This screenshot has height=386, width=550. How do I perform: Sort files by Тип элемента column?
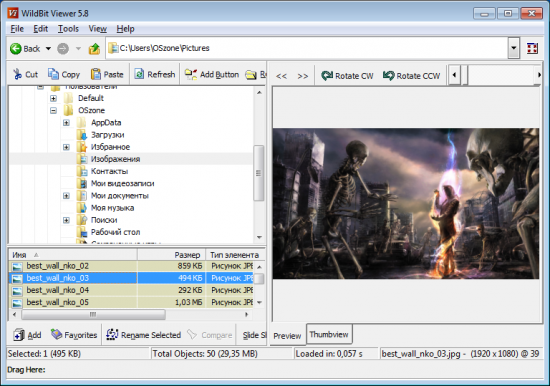point(234,255)
